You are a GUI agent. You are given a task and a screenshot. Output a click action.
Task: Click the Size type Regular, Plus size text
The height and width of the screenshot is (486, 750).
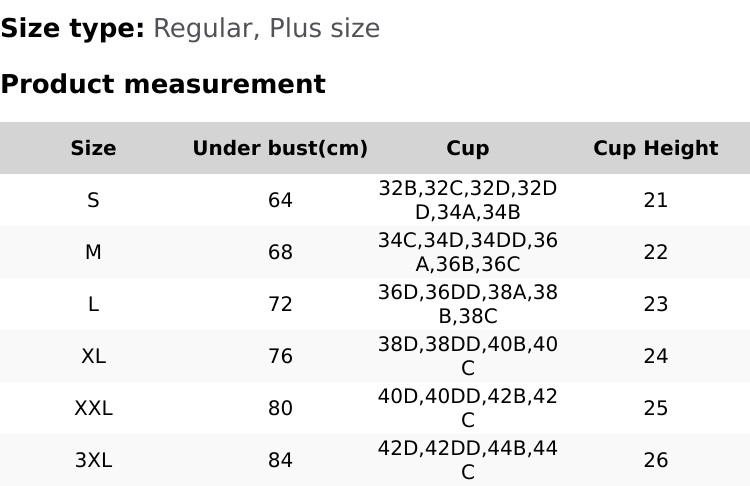(190, 28)
